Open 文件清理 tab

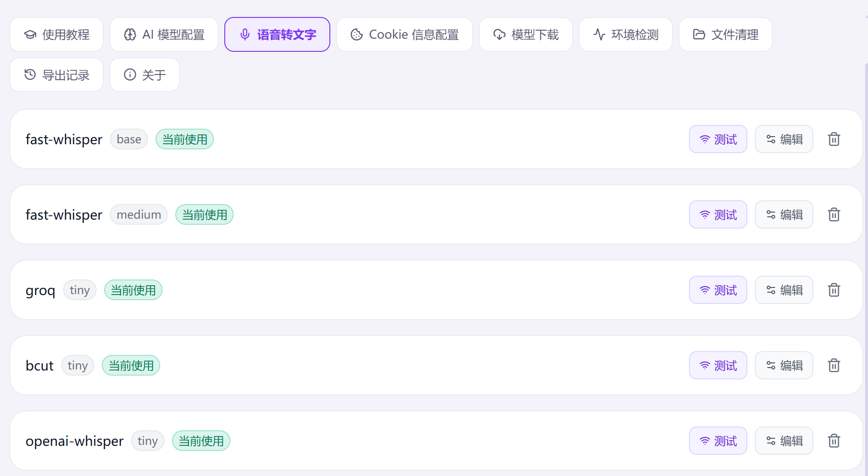[726, 34]
